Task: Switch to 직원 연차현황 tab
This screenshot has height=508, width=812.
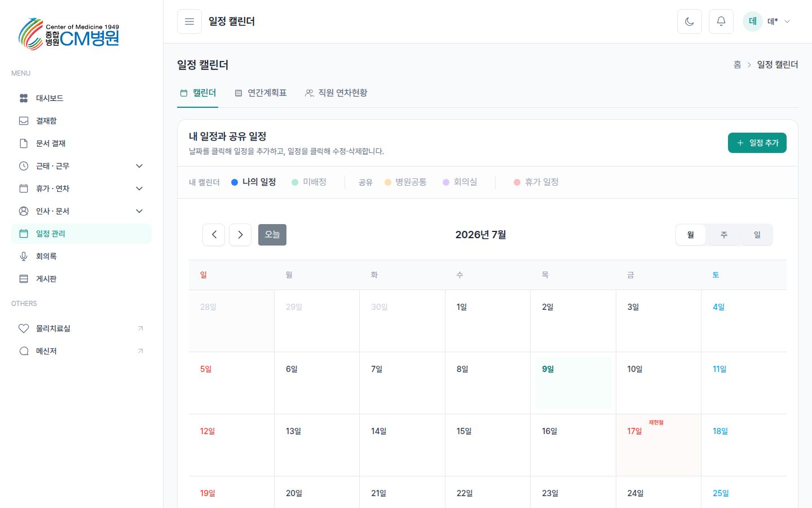Action: pyautogui.click(x=336, y=93)
